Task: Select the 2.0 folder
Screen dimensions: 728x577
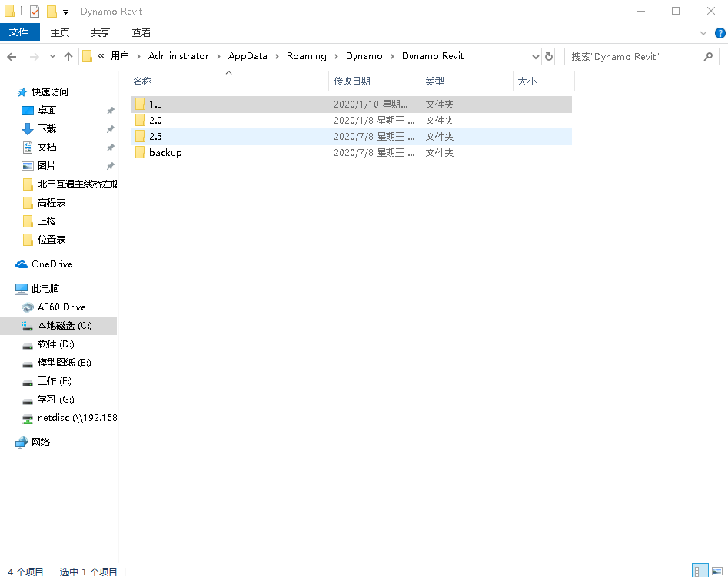Action: [351, 121]
